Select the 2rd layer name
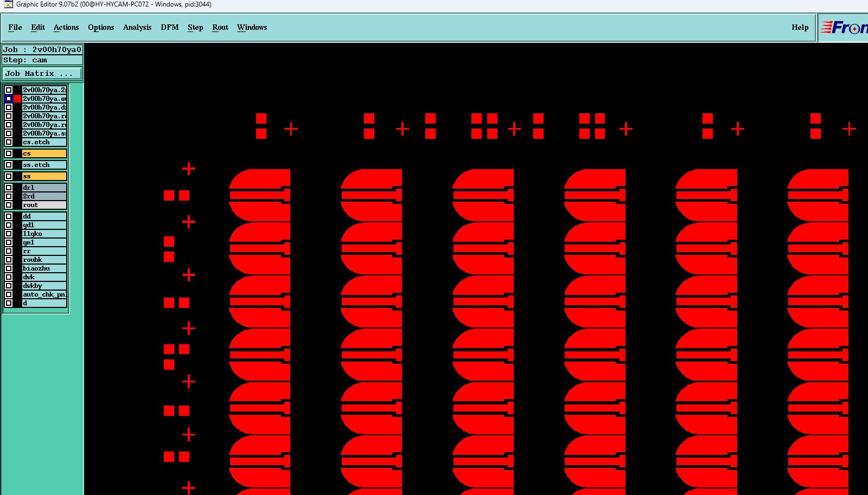 (44, 196)
